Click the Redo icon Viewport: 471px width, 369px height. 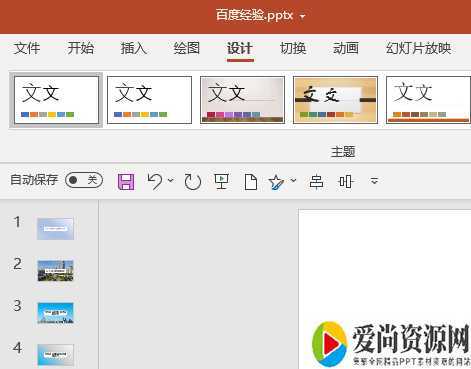click(193, 182)
